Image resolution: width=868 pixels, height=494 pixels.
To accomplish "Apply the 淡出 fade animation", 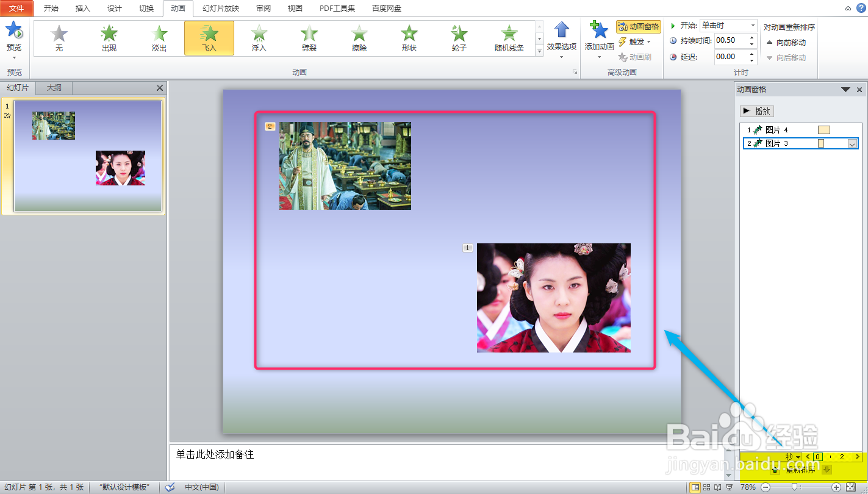I will 159,38.
